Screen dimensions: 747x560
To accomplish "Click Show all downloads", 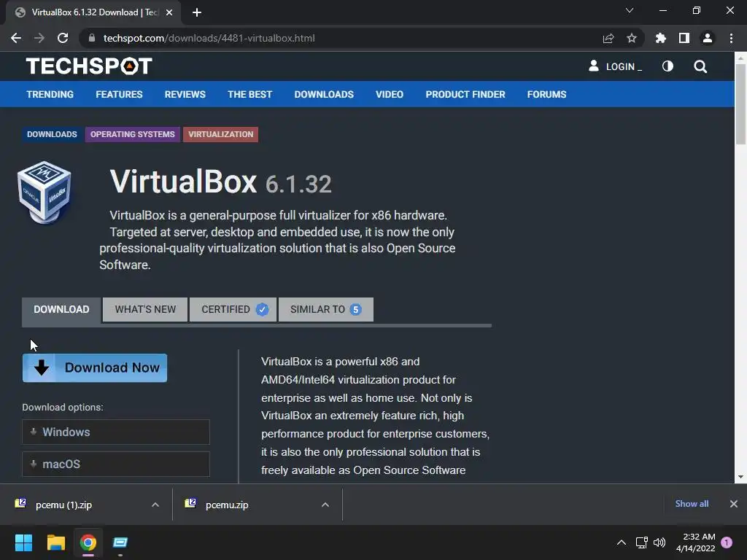I will pos(692,504).
